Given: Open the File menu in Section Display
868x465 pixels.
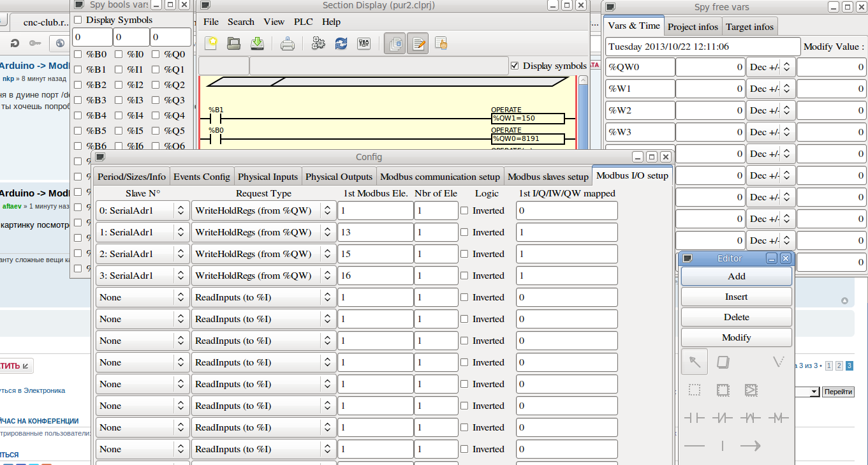Looking at the screenshot, I should pyautogui.click(x=211, y=22).
